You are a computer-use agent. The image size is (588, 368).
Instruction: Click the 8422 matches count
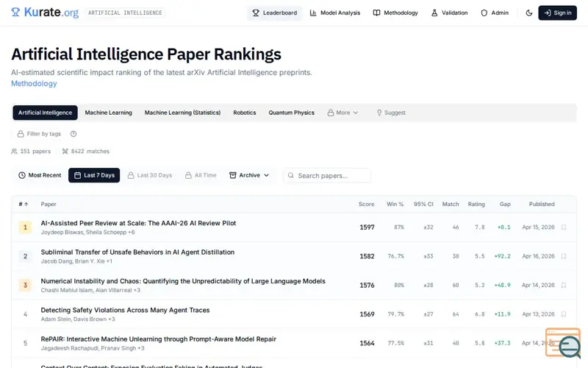click(86, 152)
